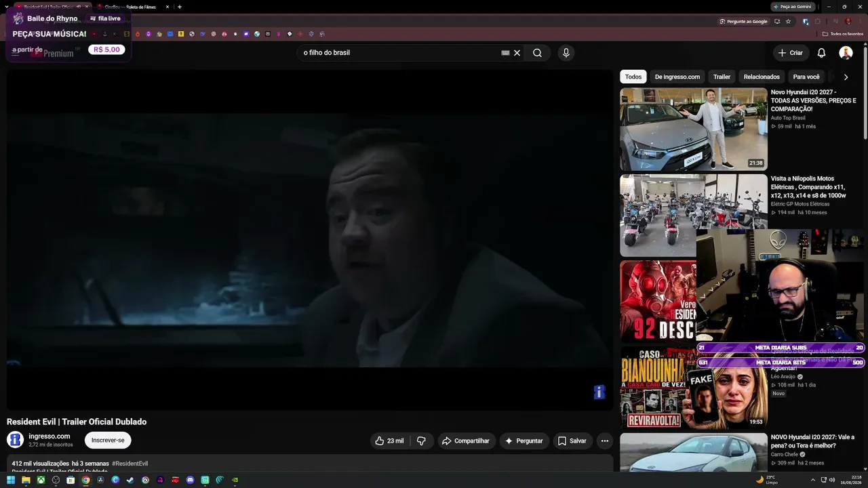
Task: Click the ingresso info card icon on video
Action: (x=599, y=392)
